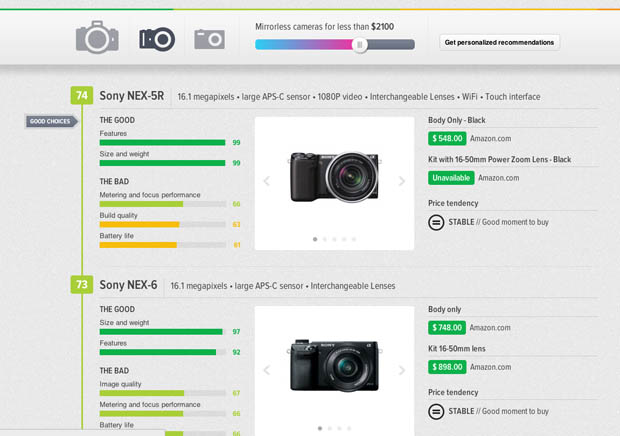Open Amazon.com link next to Unavailable

pyautogui.click(x=499, y=178)
